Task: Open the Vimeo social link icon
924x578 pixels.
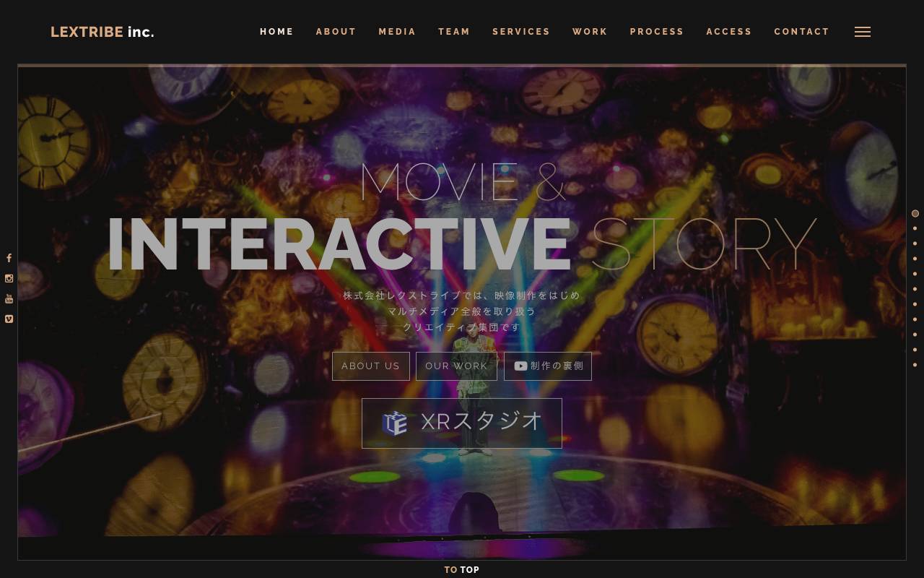Action: click(9, 319)
